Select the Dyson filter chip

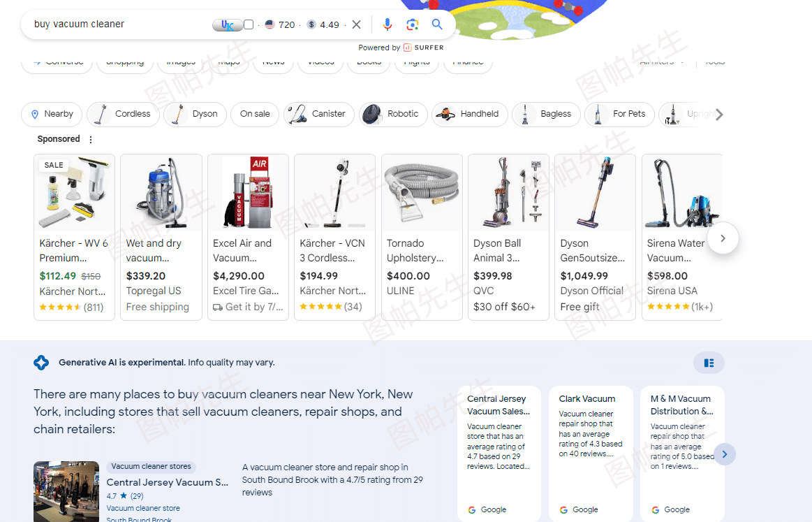pos(195,114)
